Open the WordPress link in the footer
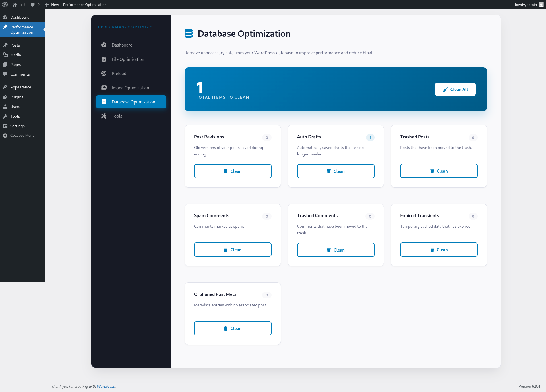 pyautogui.click(x=106, y=386)
